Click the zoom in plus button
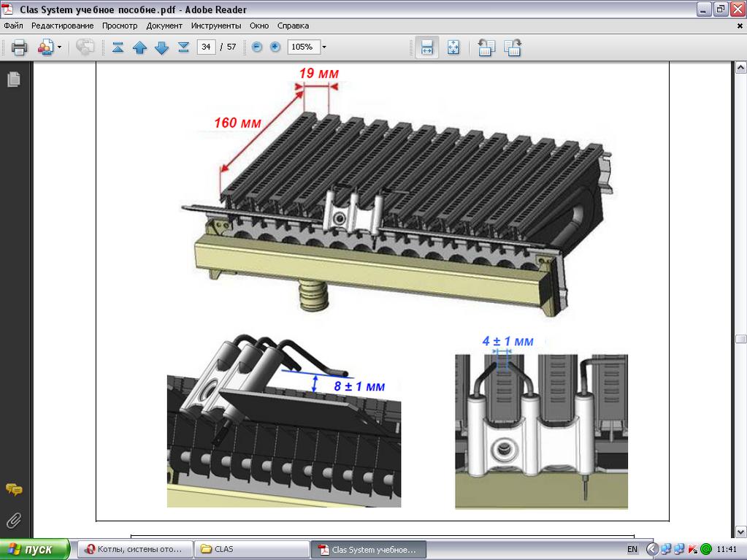 pyautogui.click(x=275, y=47)
